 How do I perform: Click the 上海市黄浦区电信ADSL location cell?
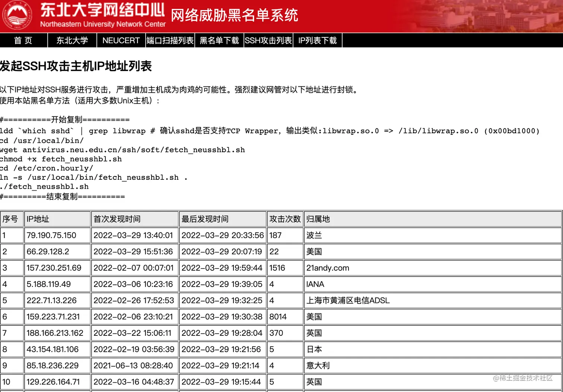click(433, 300)
